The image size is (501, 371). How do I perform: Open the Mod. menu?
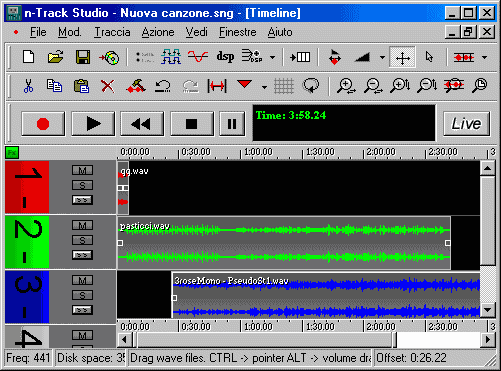pos(69,32)
